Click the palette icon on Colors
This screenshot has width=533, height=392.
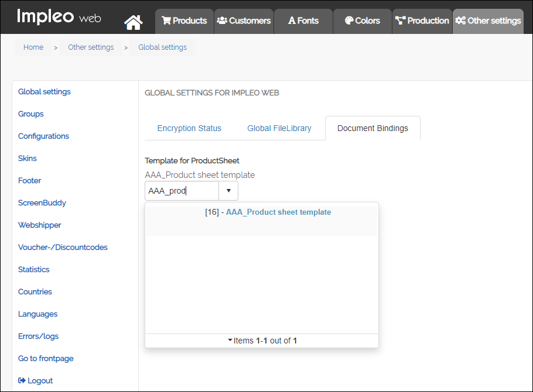(349, 20)
